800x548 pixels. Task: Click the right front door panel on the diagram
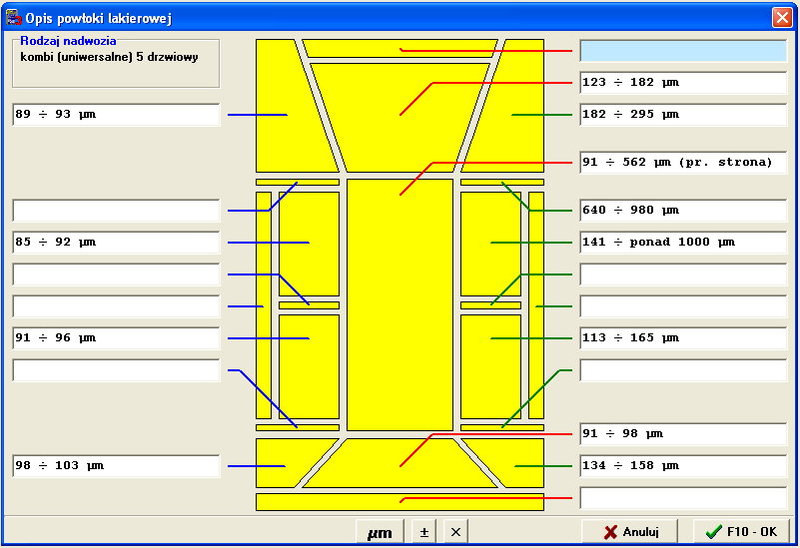click(x=491, y=244)
